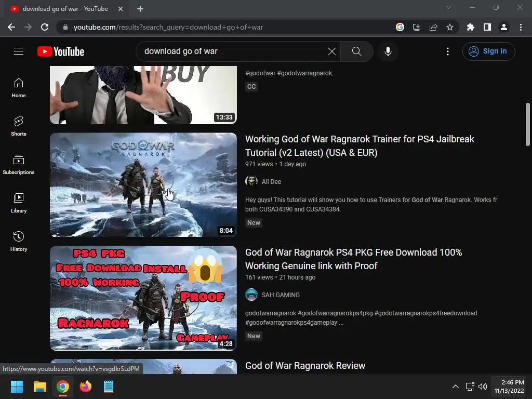Show hidden system tray icons

pyautogui.click(x=456, y=387)
